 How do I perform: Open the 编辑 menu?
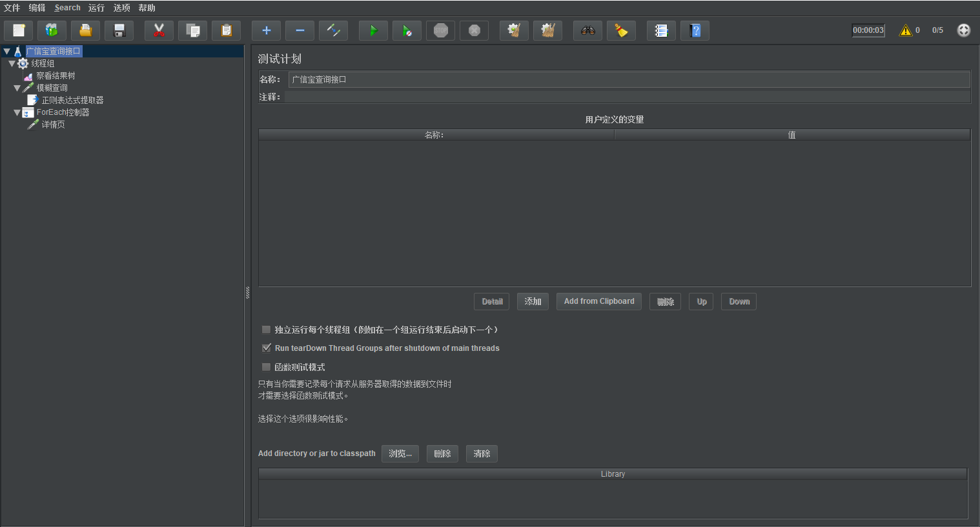click(x=37, y=8)
